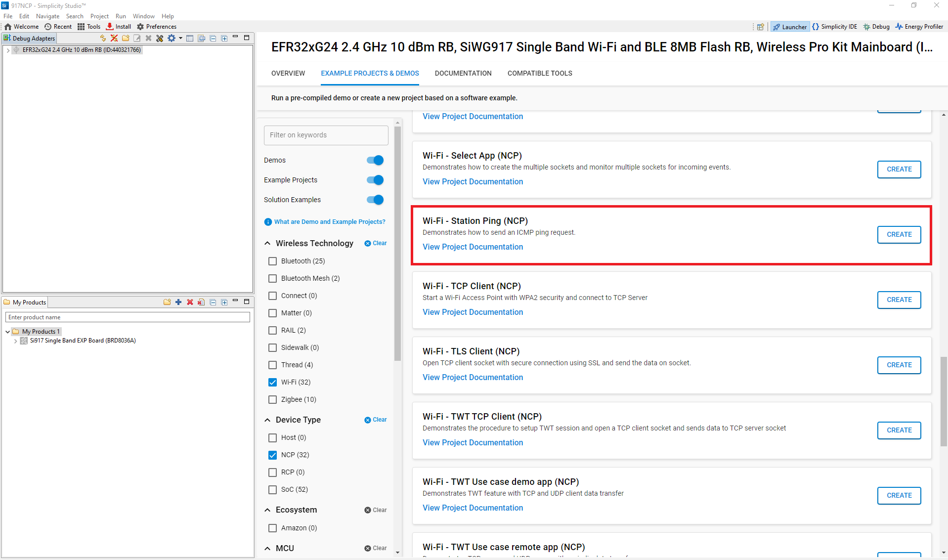Click CREATE for Wi-Fi Station Ping (NCP)
Image resolution: width=948 pixels, height=560 pixels.
899,234
